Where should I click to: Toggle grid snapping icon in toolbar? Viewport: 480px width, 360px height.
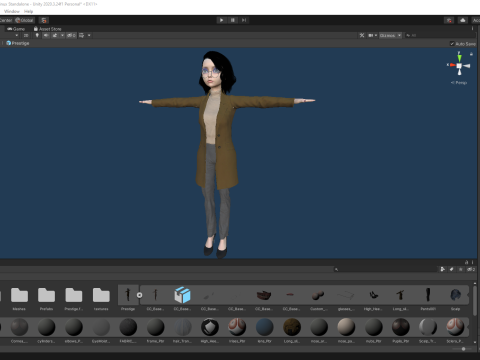click(x=44, y=20)
